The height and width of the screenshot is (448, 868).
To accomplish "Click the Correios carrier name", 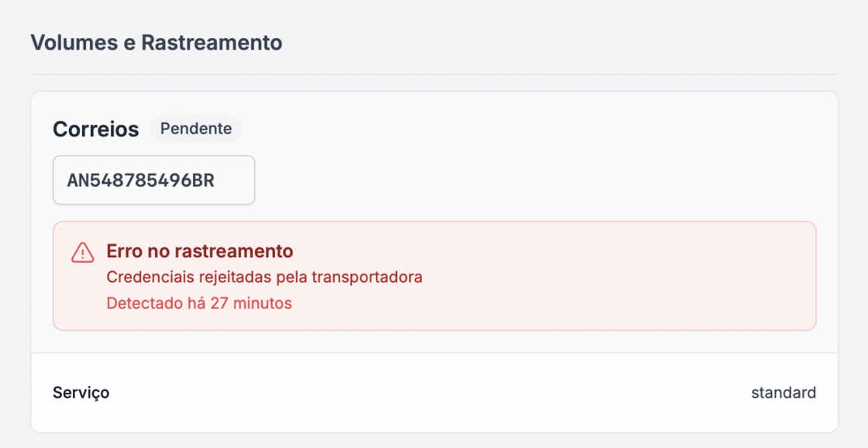I will (96, 129).
